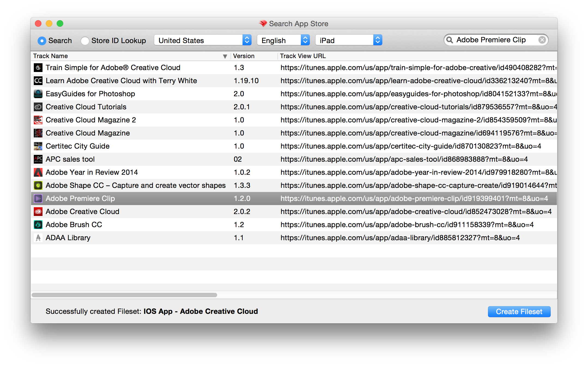
Task: Click the Adobe Brush CC app icon
Action: [x=38, y=225]
